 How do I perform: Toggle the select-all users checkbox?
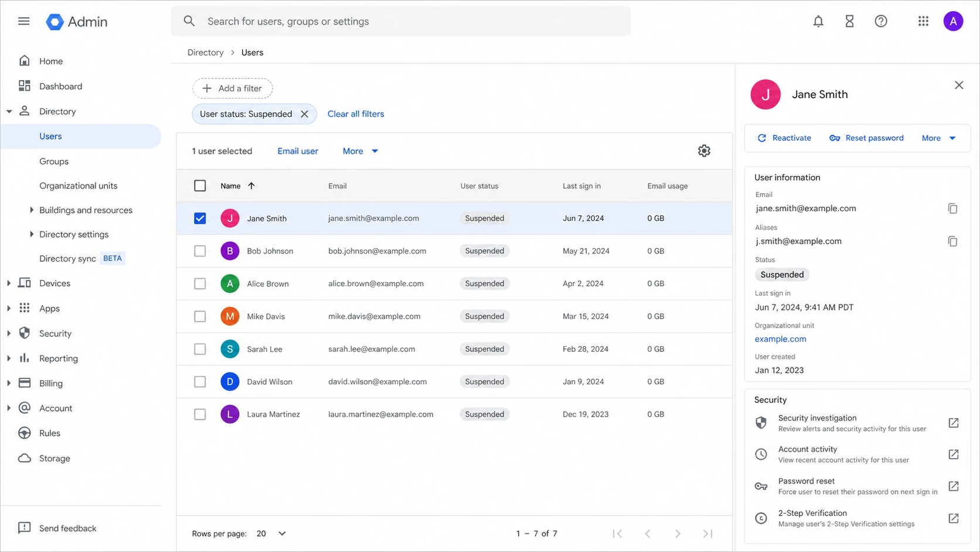coord(200,185)
